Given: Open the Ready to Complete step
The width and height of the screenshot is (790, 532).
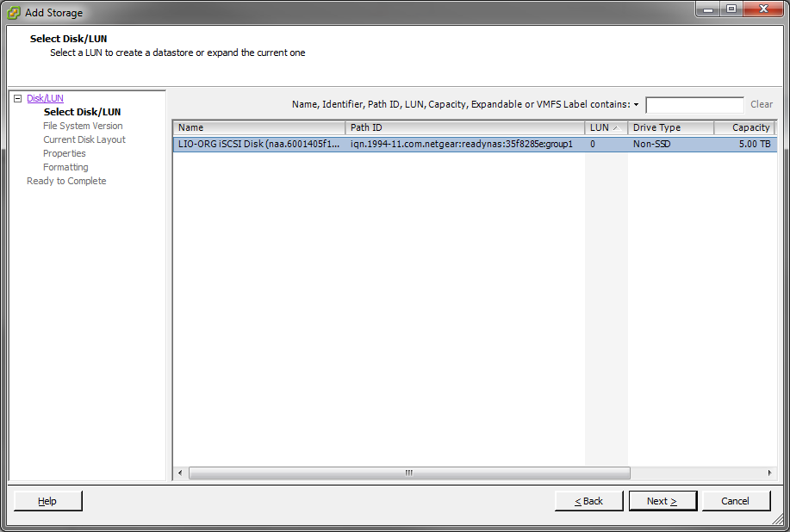Looking at the screenshot, I should tap(66, 180).
